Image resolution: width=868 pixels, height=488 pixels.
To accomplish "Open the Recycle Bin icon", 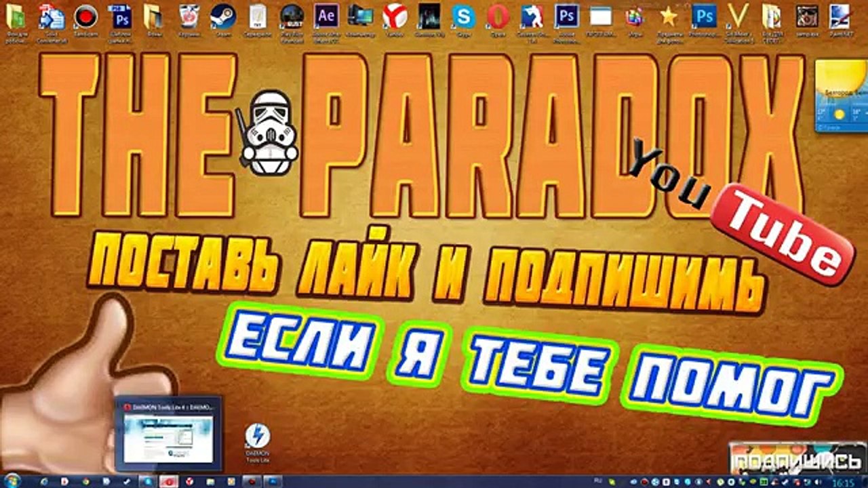I will tap(188, 19).
